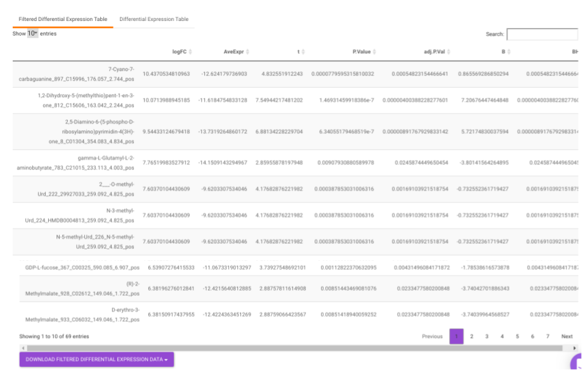Click the Showing 1 to 10 of 69 entries text

[x=54, y=336]
